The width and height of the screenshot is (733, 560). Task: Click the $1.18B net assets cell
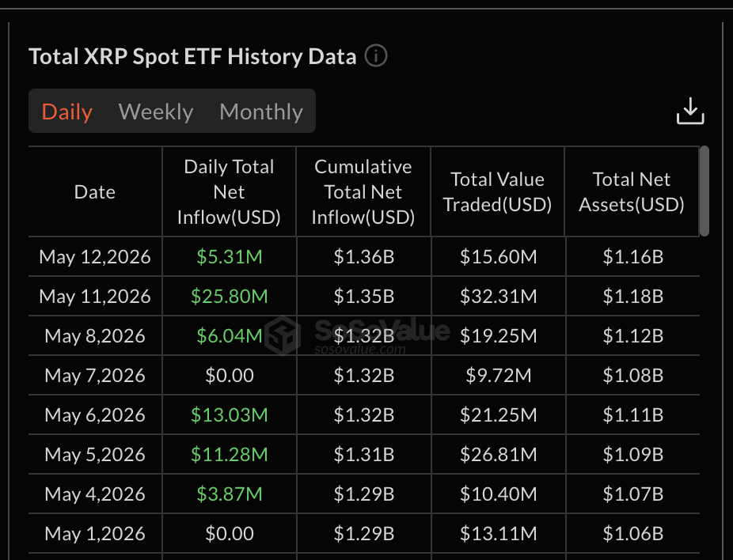tap(633, 296)
